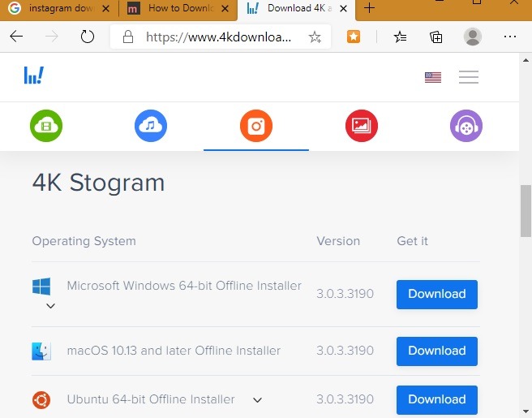Open the red Slideshow Maker icon
The width and height of the screenshot is (532, 418).
tap(362, 126)
